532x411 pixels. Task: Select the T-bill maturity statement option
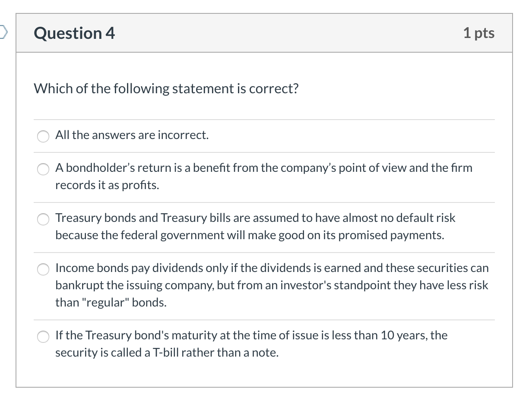[43, 337]
